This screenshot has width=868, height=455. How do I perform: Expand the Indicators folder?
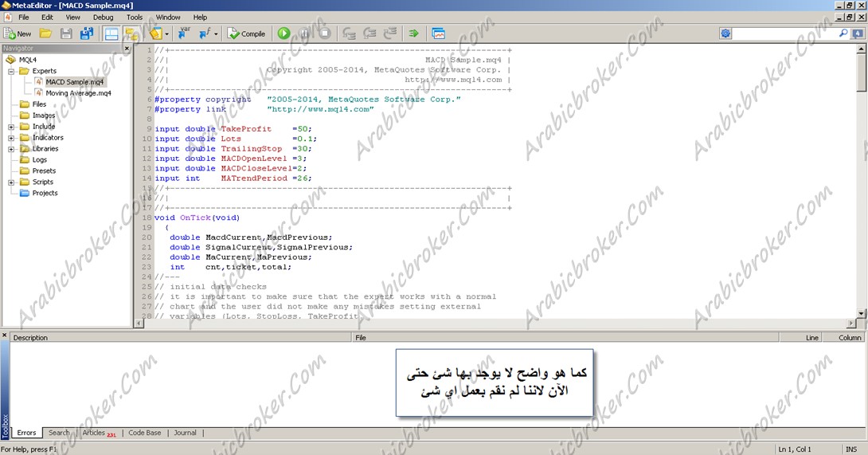pyautogui.click(x=11, y=137)
